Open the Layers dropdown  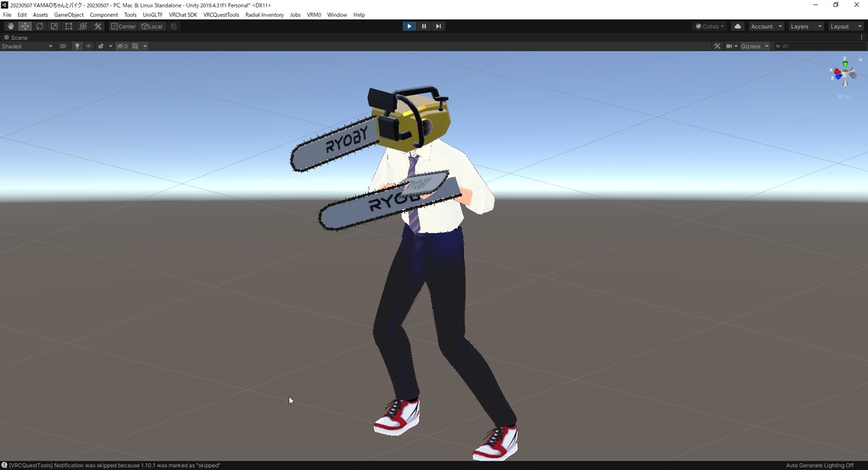[805, 26]
